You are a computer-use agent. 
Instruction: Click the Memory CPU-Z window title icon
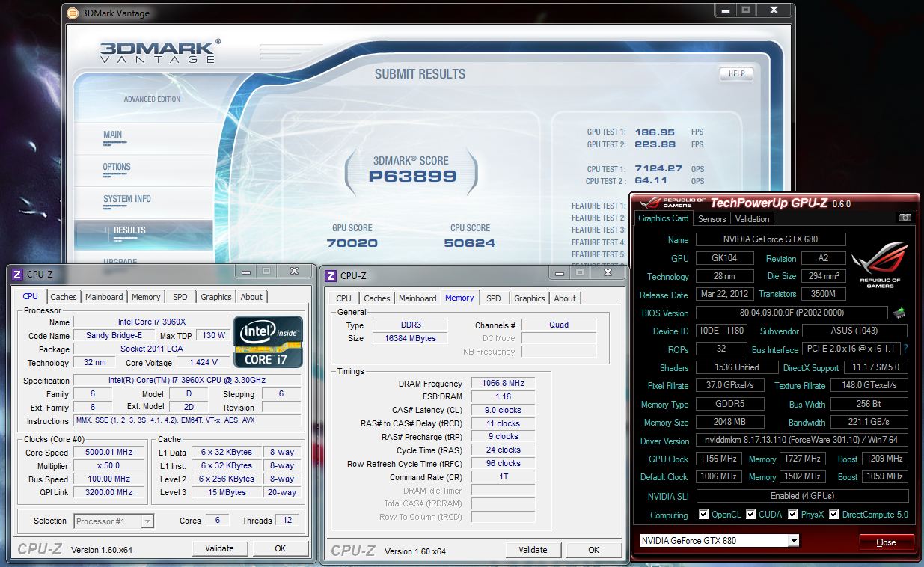coord(331,276)
